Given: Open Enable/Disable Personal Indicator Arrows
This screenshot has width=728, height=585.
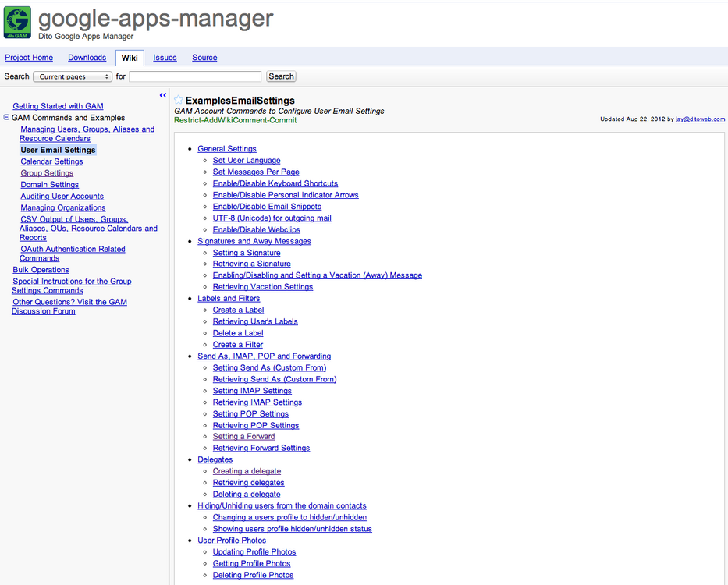Looking at the screenshot, I should click(286, 195).
